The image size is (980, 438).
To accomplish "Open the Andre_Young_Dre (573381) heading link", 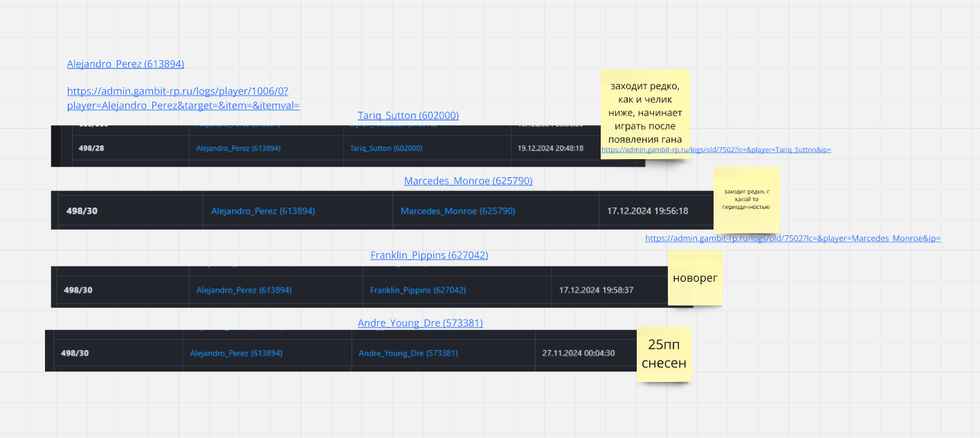I will pos(420,323).
